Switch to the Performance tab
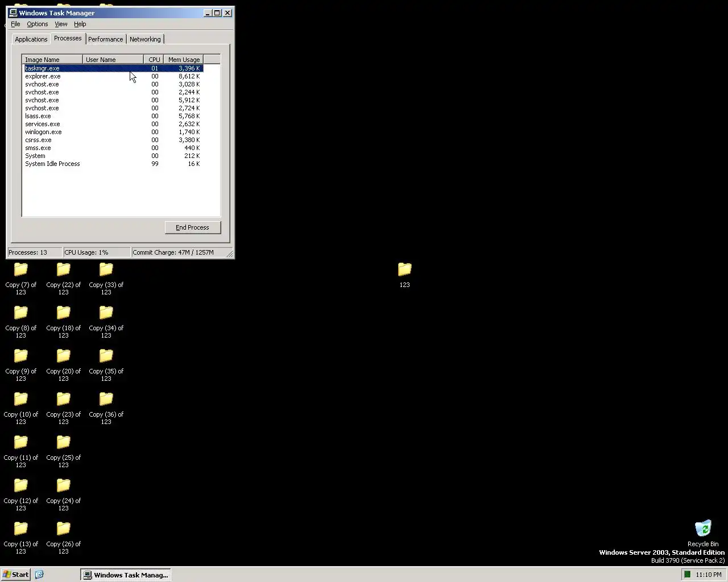This screenshot has width=728, height=582. click(x=106, y=39)
